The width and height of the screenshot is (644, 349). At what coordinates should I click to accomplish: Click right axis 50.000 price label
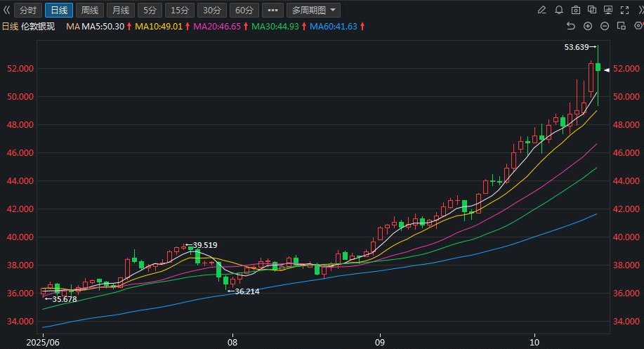pyautogui.click(x=626, y=96)
